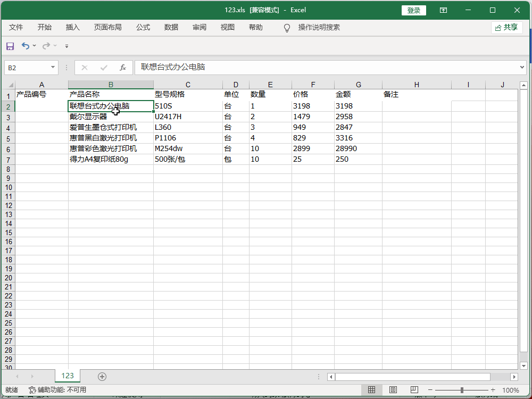This screenshot has height=399, width=532.
Task: Select the price cell 1479
Action: 313,117
